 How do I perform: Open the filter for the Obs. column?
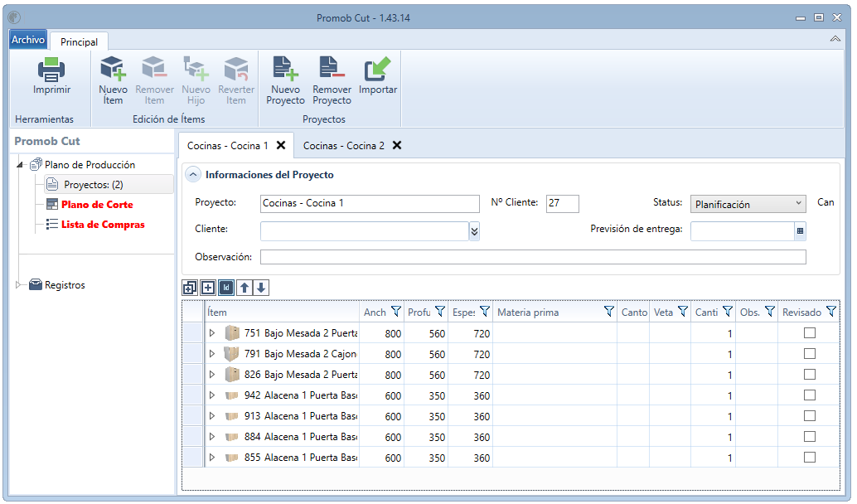coord(769,312)
